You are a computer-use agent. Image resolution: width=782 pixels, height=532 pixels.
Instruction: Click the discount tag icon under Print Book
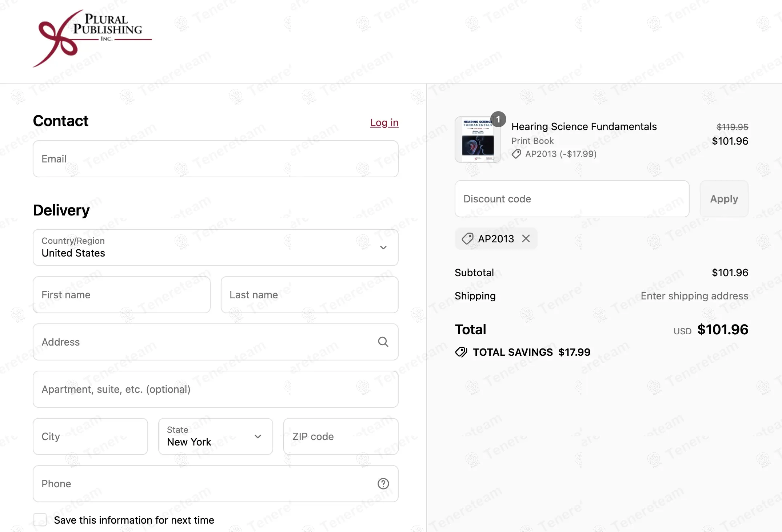(516, 154)
